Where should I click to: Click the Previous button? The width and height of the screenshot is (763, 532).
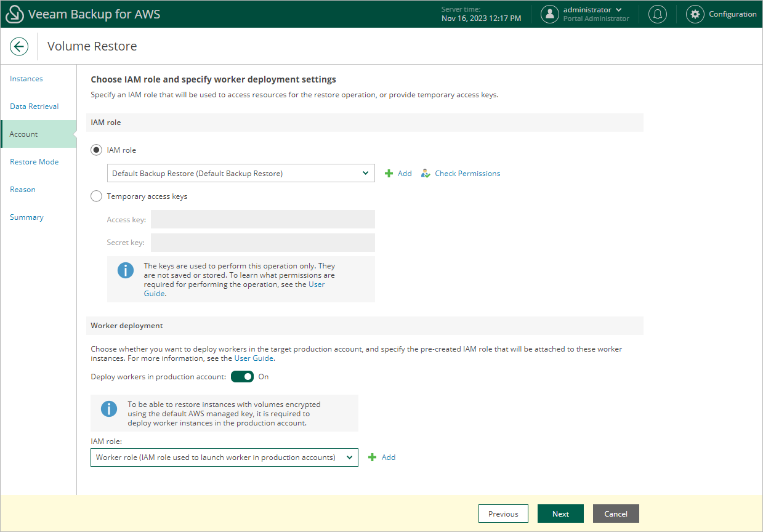click(x=503, y=514)
